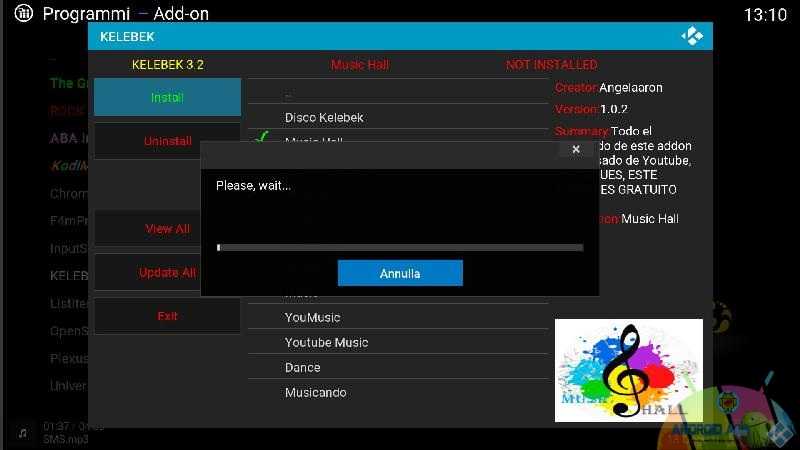Click the Kodi logo in KELEBEK header
The width and height of the screenshot is (800, 450).
692,36
